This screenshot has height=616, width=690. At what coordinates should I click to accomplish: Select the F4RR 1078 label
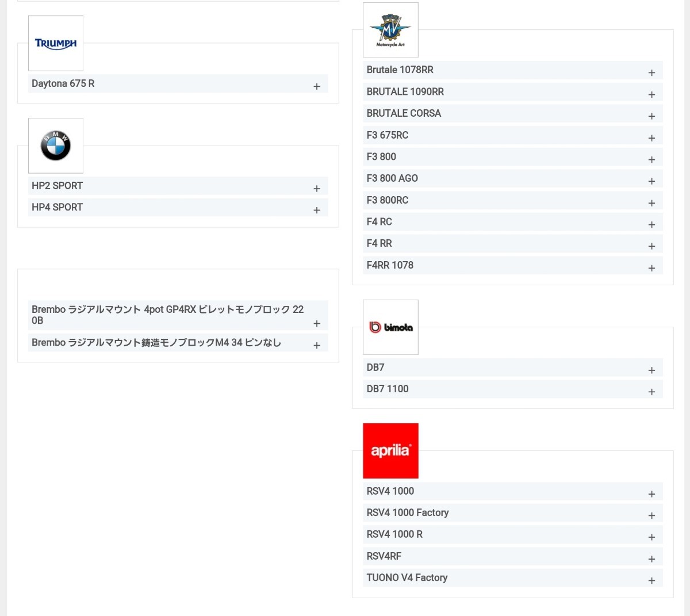point(390,265)
